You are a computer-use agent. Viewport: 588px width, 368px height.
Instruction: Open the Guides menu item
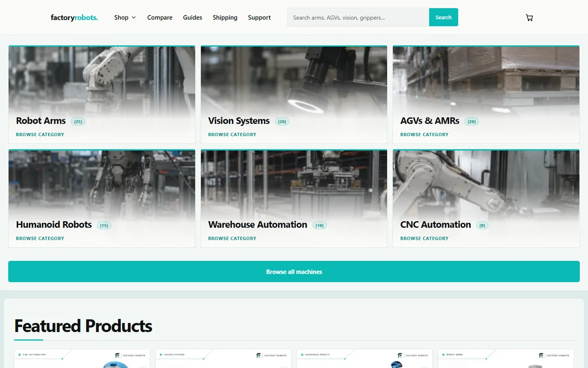coord(192,17)
